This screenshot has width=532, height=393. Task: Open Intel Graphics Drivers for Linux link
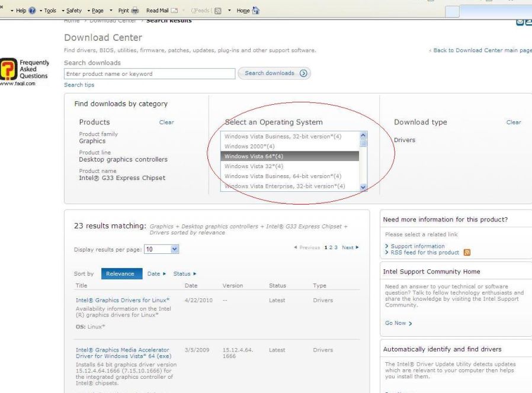click(123, 300)
